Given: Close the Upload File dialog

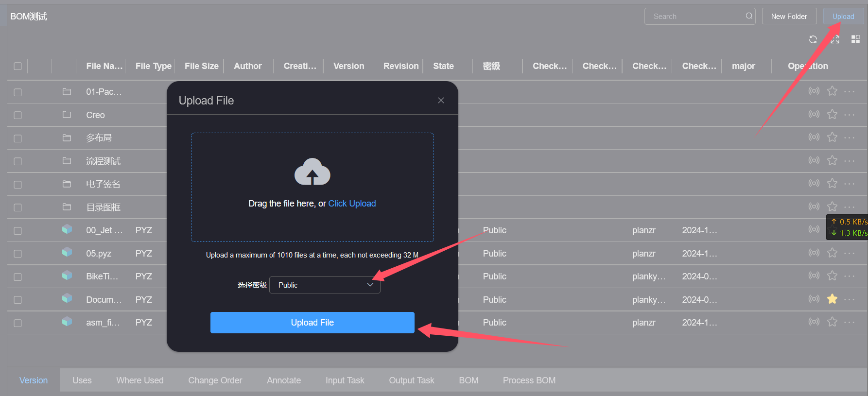Looking at the screenshot, I should click(441, 101).
